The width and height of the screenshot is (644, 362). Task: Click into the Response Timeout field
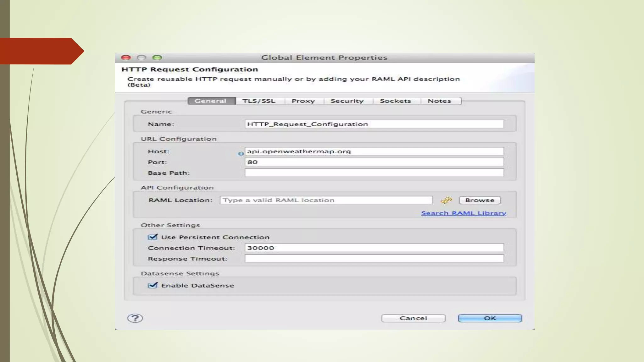374,259
